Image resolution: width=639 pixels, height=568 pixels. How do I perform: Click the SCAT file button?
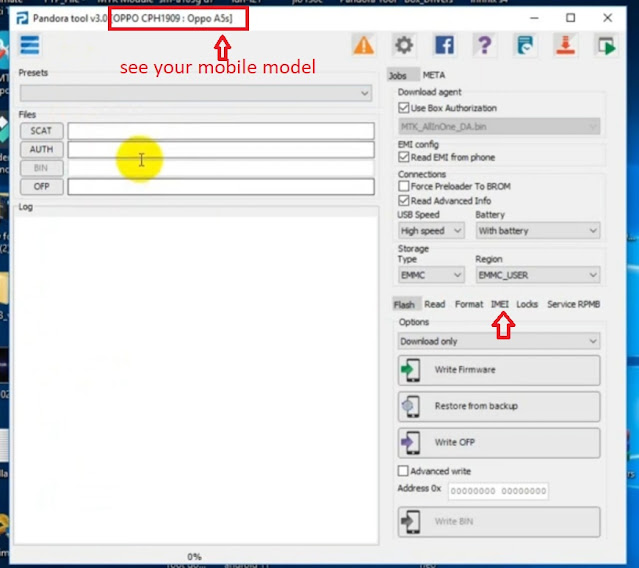click(x=42, y=131)
